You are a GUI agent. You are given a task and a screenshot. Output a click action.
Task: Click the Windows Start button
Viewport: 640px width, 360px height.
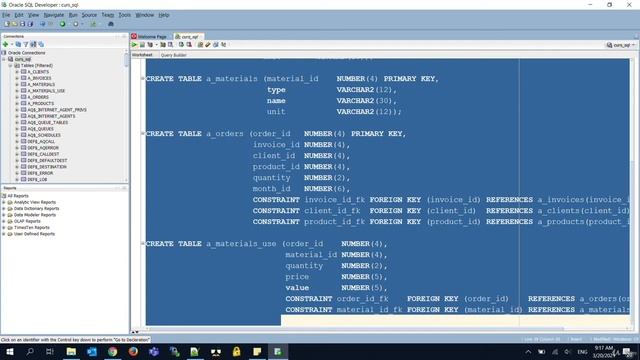(9, 351)
